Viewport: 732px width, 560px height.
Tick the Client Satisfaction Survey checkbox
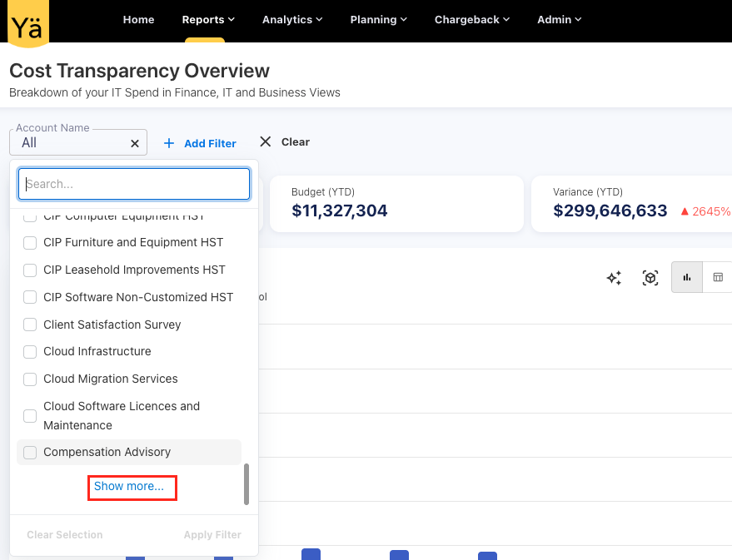(x=30, y=325)
